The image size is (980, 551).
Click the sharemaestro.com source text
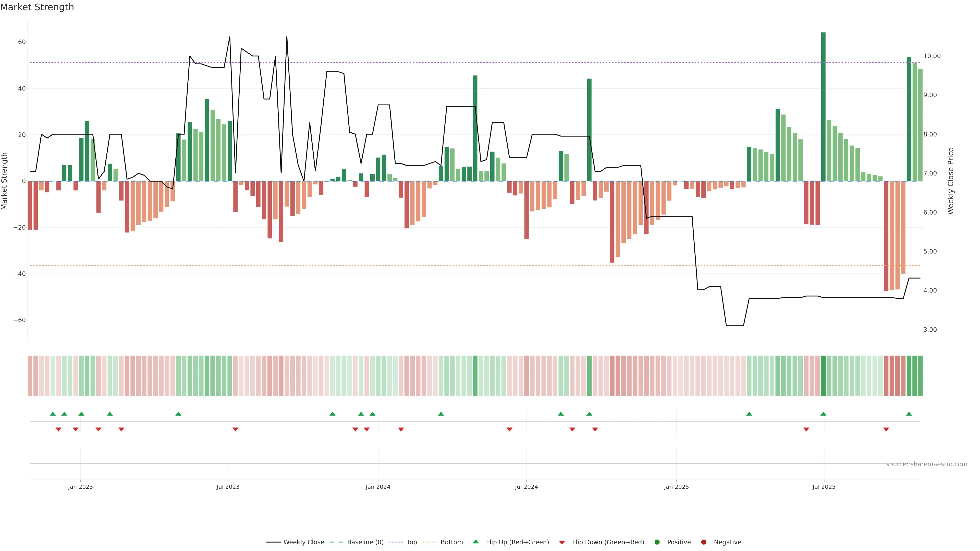(x=926, y=464)
